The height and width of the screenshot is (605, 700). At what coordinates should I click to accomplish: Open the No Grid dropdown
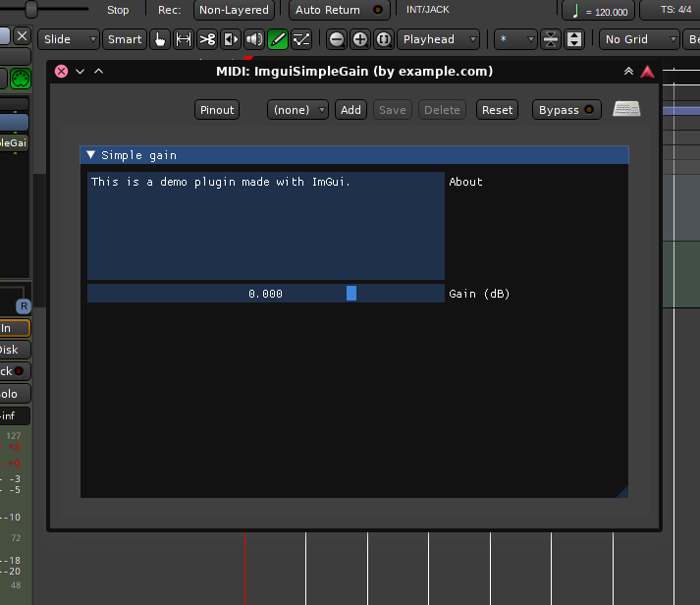(x=639, y=39)
